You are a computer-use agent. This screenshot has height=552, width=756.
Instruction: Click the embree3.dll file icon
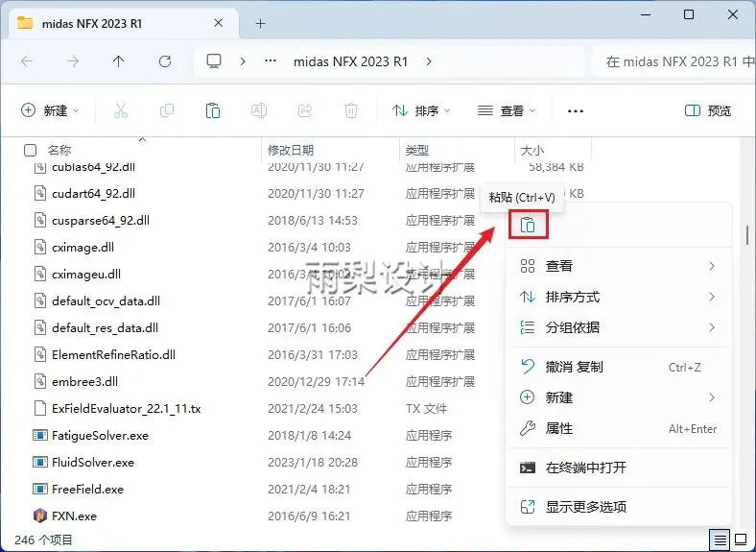[40, 381]
